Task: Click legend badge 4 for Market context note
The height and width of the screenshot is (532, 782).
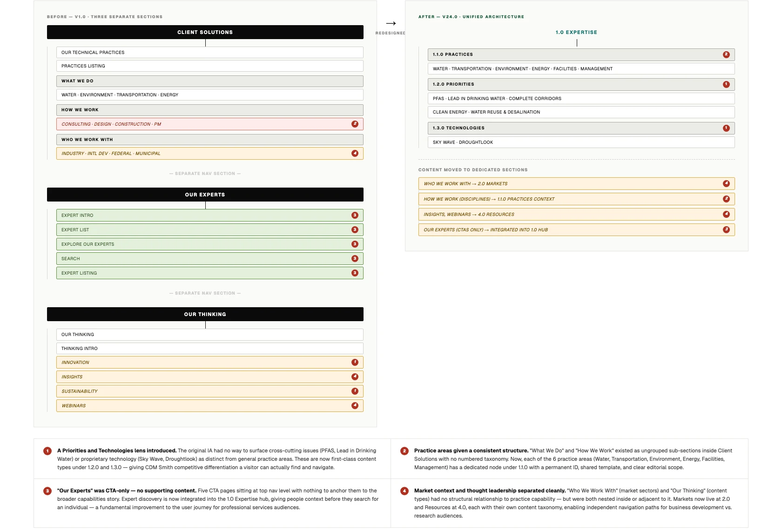Action: point(404,491)
